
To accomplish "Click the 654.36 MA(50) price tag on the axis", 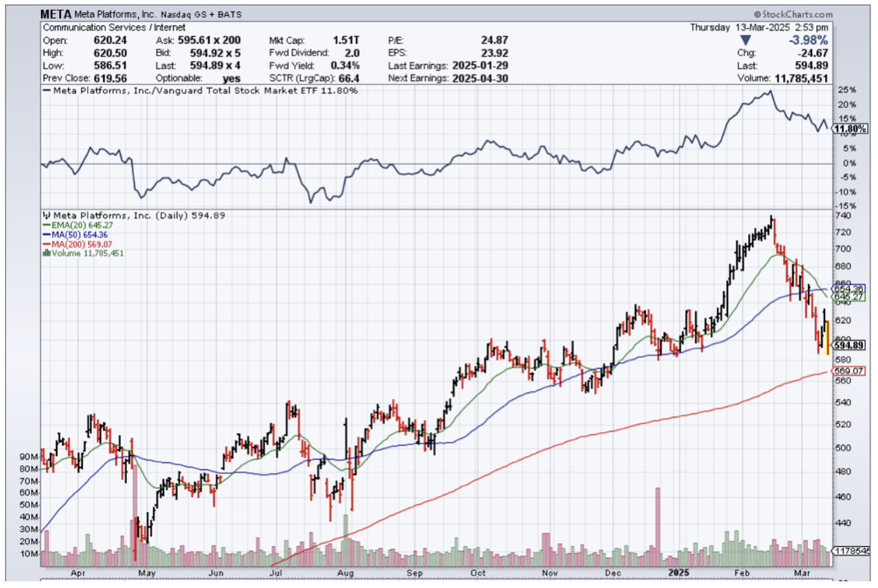I will (849, 288).
